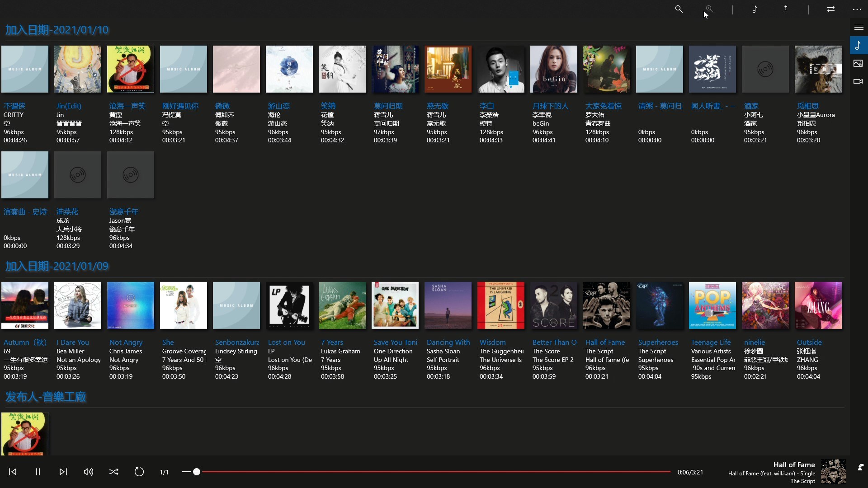Click the red playback progress bar
The height and width of the screenshot is (488, 868).
click(x=436, y=472)
